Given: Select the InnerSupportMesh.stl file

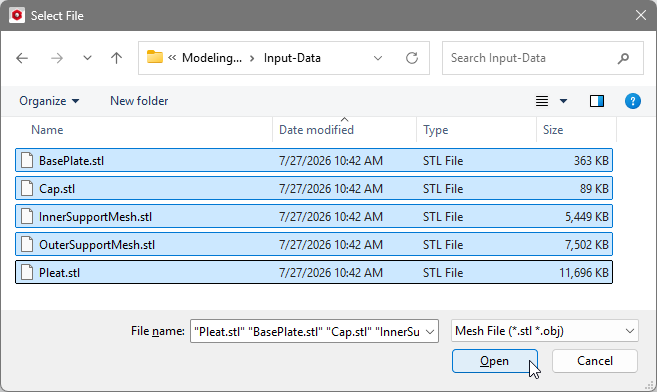Looking at the screenshot, I should [x=314, y=217].
